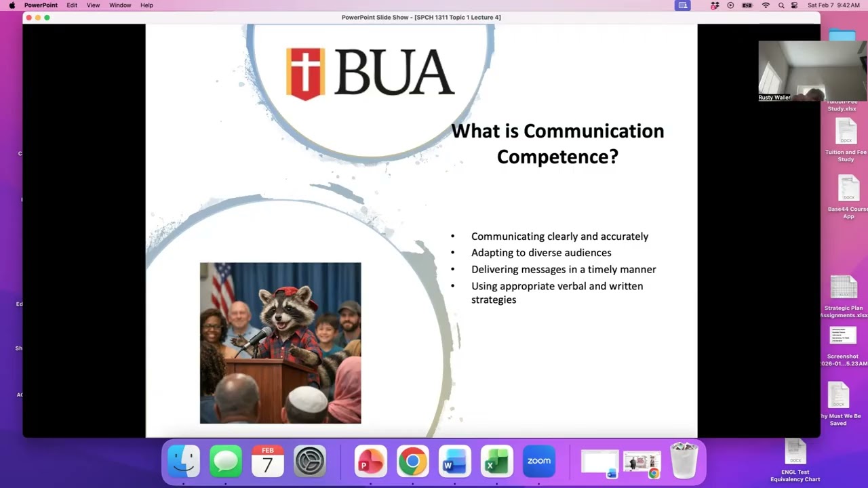Open the Dropbox menu bar icon
868x488 pixels.
point(715,5)
